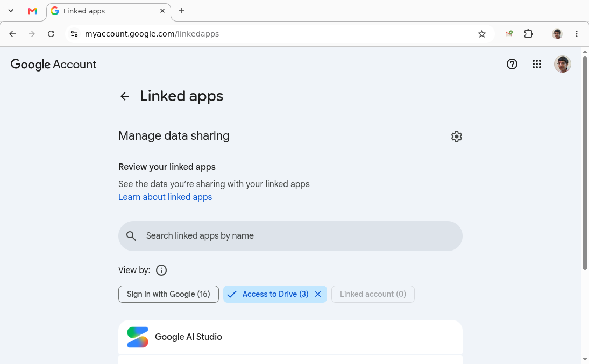This screenshot has width=589, height=364.
Task: Open the Chrome three-dot menu
Action: click(577, 34)
